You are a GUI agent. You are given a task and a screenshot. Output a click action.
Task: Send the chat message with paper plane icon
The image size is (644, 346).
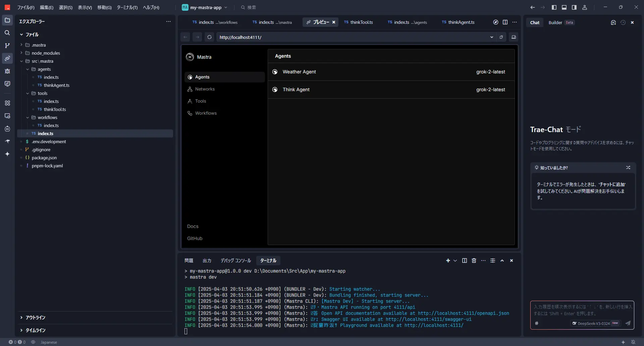(628, 323)
